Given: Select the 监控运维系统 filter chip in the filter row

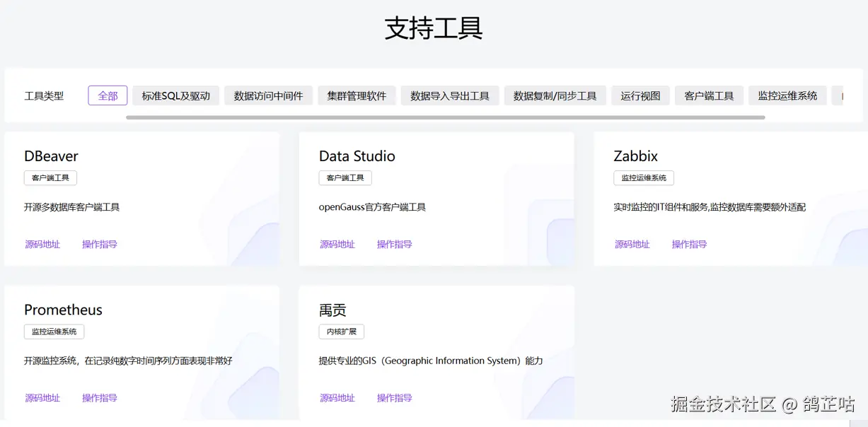Looking at the screenshot, I should 787,95.
